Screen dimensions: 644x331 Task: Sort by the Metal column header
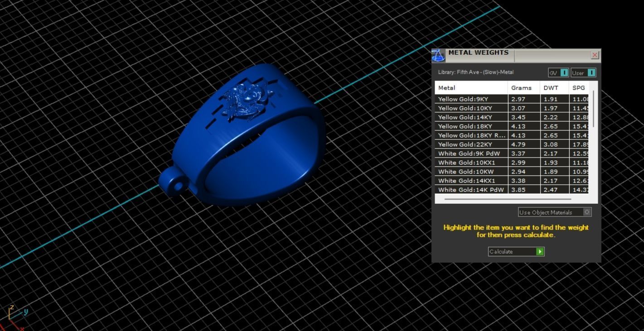pos(471,88)
